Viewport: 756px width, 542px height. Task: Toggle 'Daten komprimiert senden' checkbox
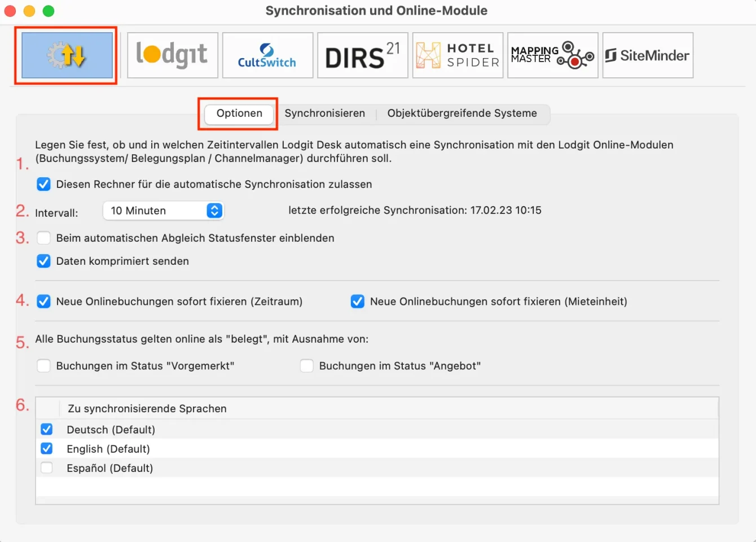pos(43,261)
